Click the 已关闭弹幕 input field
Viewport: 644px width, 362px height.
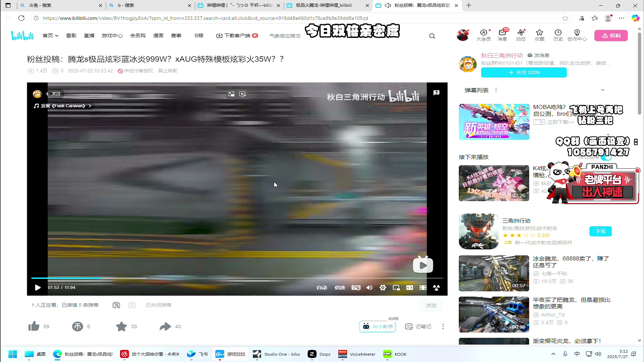pos(159,305)
